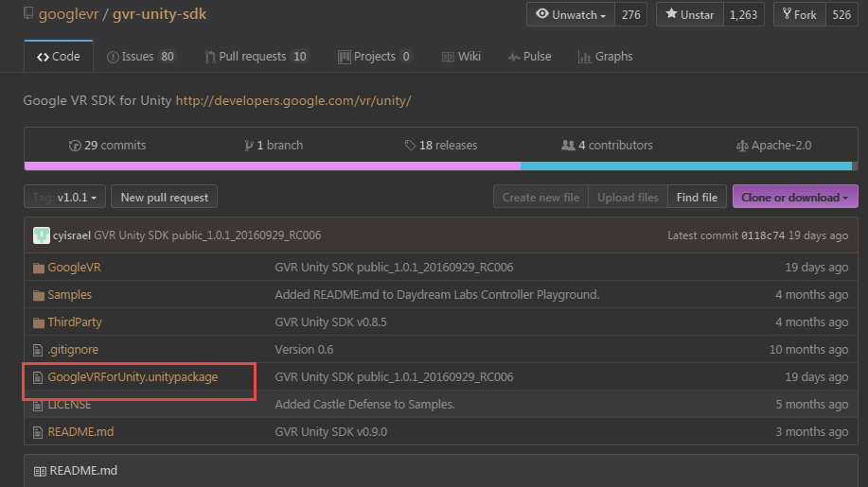
Task: Click the ThirdParty folder icon
Action: point(38,322)
